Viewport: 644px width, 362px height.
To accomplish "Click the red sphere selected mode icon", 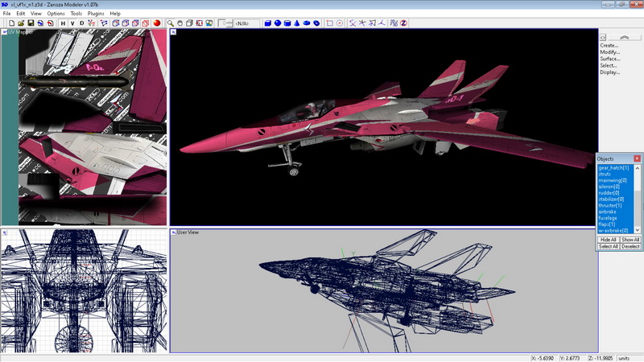I will [x=157, y=23].
